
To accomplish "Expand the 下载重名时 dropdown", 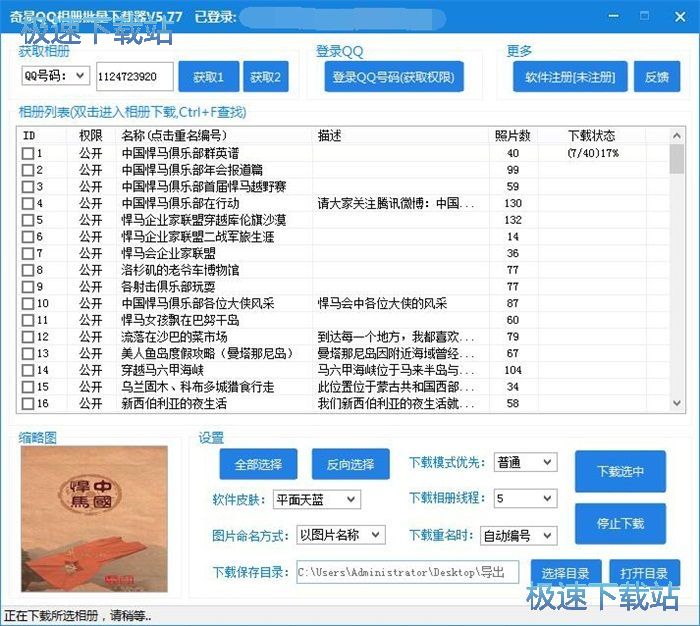I will [x=519, y=535].
